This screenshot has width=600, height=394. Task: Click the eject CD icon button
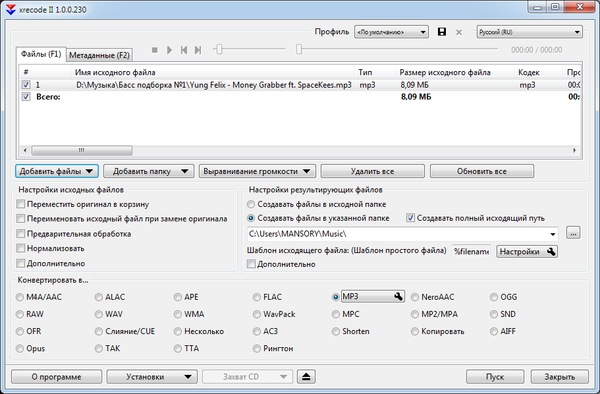click(306, 376)
